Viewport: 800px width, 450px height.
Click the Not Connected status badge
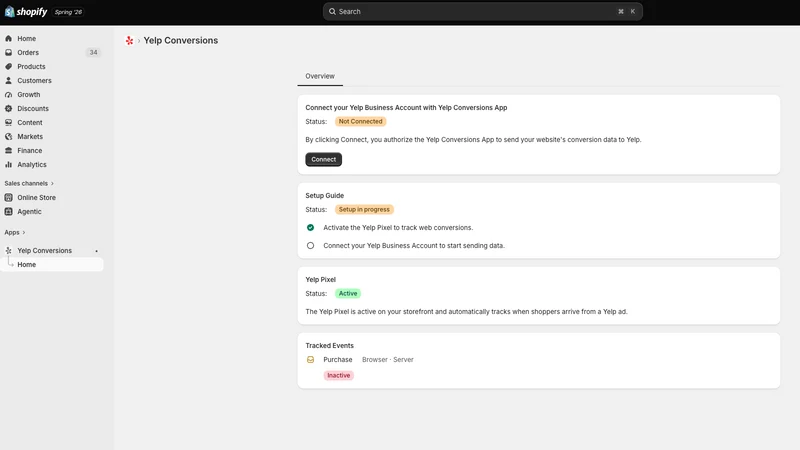coord(360,121)
